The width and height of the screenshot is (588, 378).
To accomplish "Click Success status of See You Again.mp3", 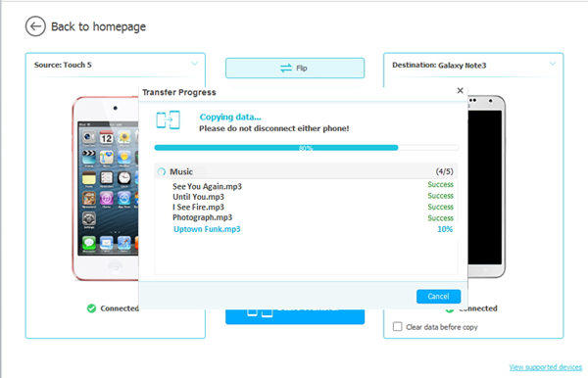I will [x=441, y=184].
